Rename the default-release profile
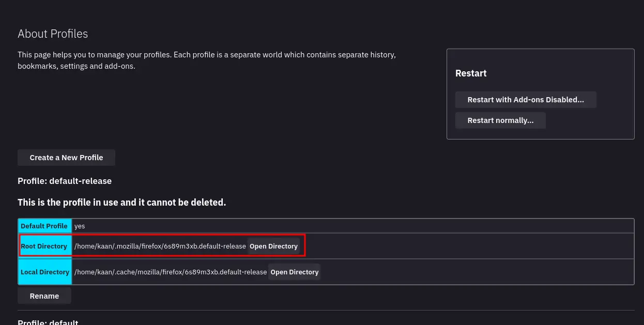This screenshot has height=325, width=644. coord(44,296)
